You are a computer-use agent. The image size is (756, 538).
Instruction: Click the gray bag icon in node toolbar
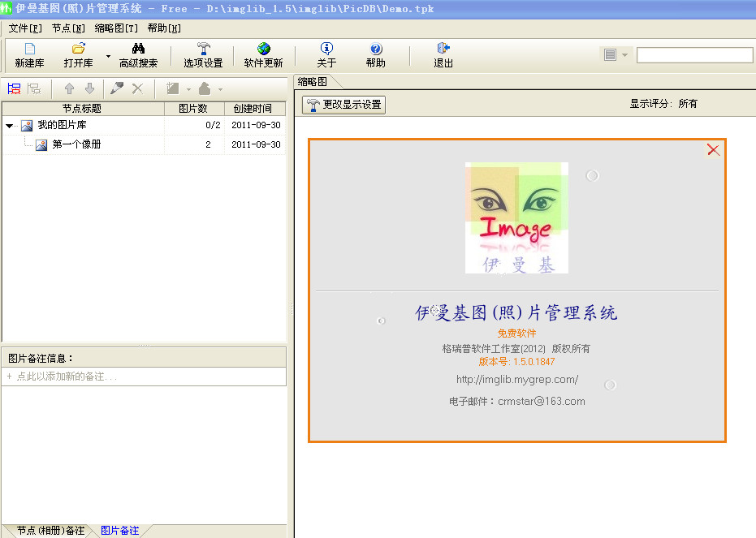point(205,88)
